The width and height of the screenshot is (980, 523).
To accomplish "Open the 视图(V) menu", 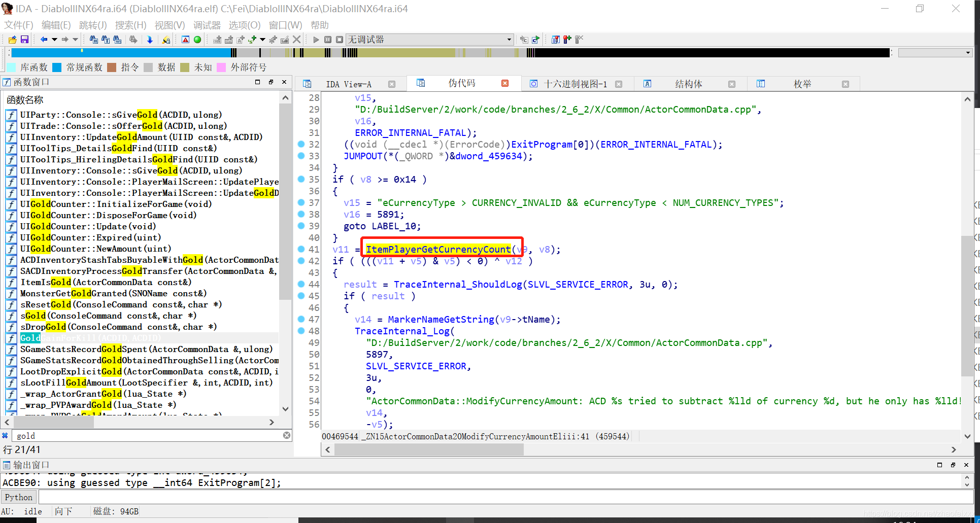I will 170,25.
